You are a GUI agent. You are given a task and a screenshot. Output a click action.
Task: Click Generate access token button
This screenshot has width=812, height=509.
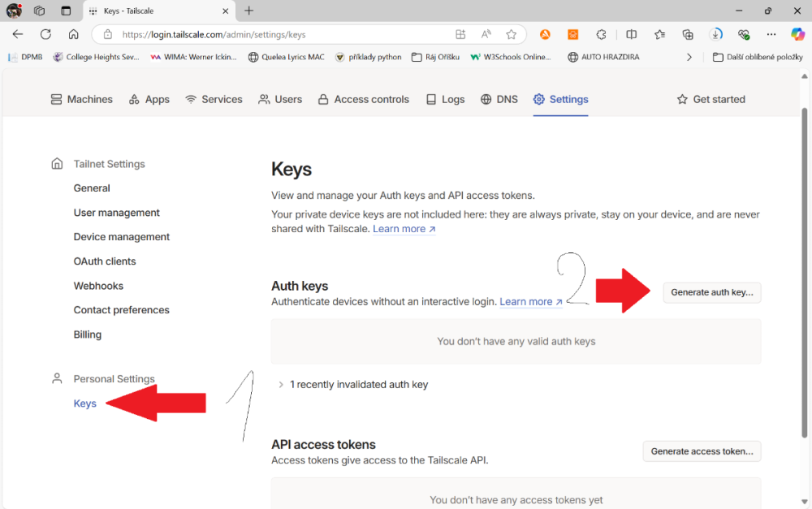tap(702, 451)
